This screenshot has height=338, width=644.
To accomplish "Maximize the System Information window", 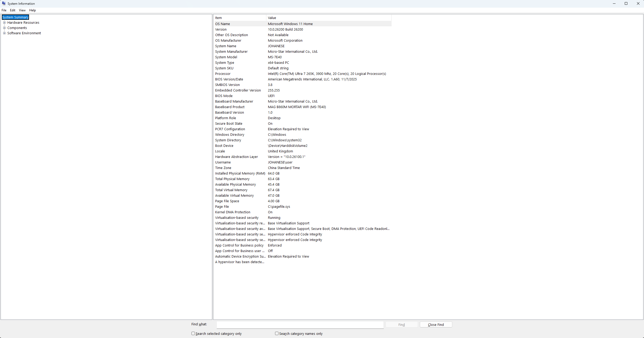I will coord(626,3).
